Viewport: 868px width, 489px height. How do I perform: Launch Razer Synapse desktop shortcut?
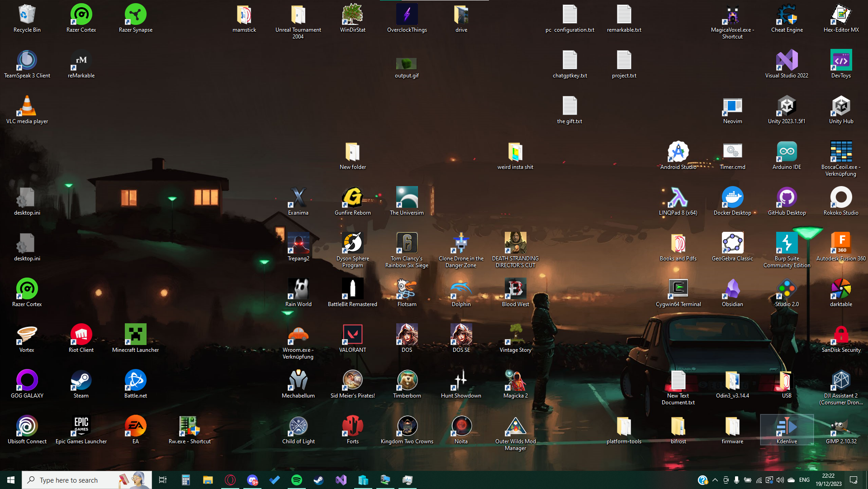136,18
